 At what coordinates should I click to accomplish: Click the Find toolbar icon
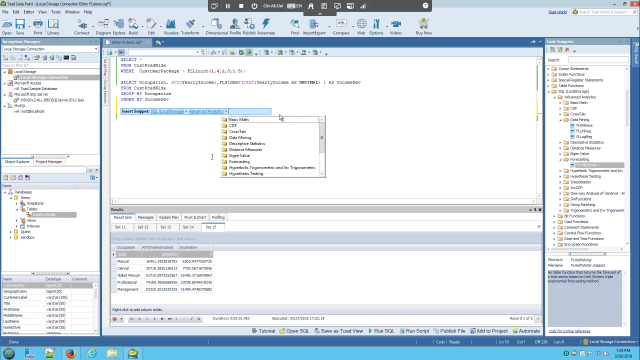(295, 27)
